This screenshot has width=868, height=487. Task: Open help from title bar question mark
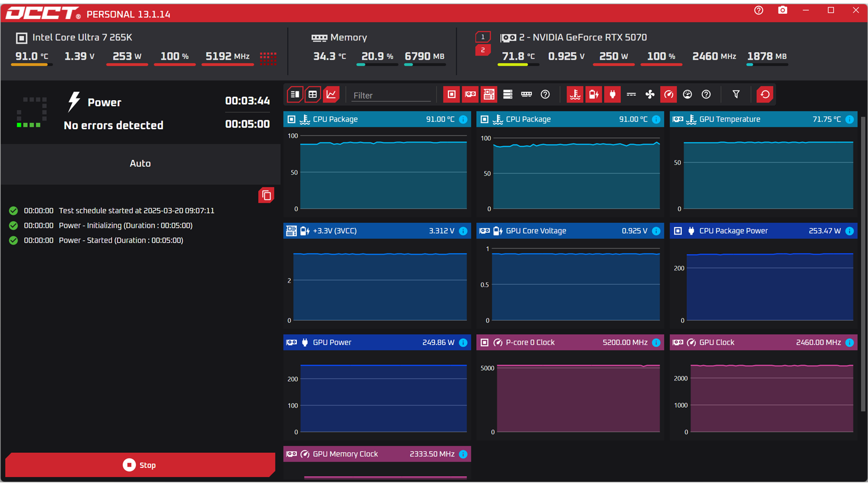pyautogui.click(x=759, y=10)
